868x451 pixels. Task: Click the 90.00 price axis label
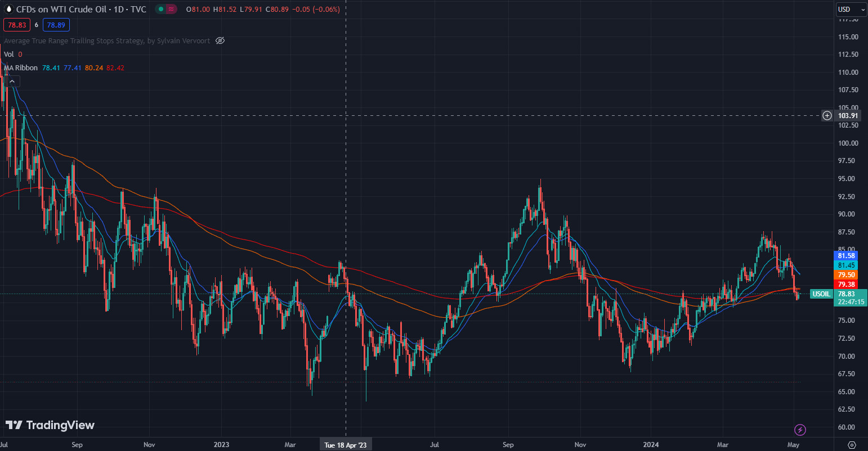[848, 214]
